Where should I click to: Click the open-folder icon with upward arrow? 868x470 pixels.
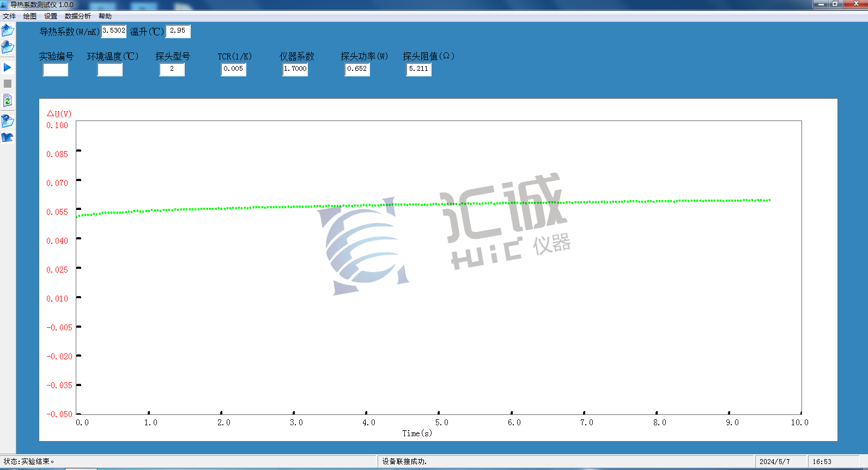(8, 31)
